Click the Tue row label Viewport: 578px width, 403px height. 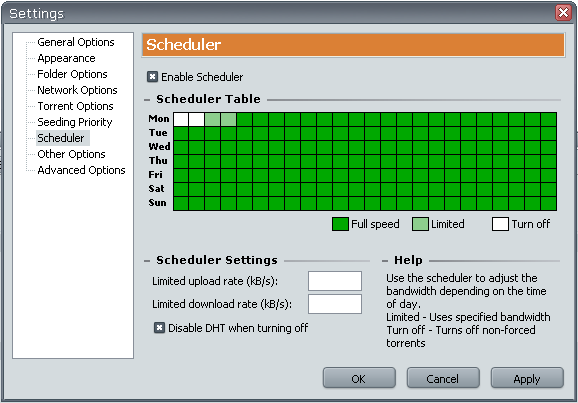(x=158, y=133)
